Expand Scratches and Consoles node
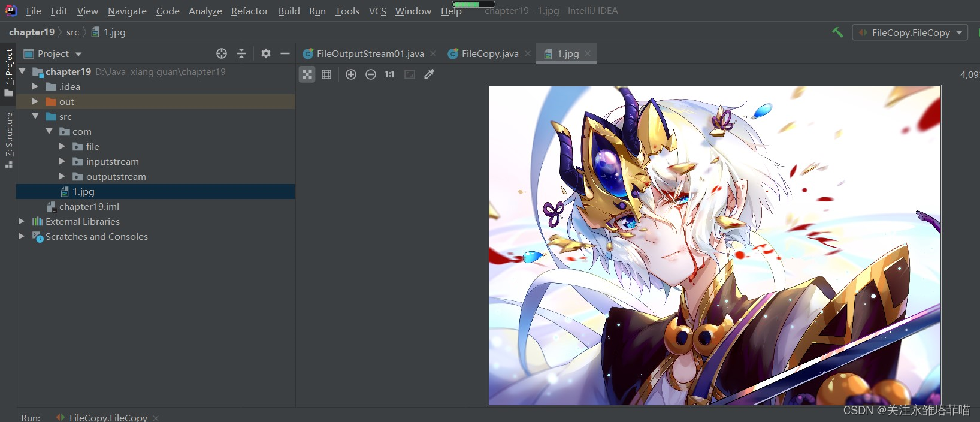Image resolution: width=980 pixels, height=422 pixels. click(22, 236)
